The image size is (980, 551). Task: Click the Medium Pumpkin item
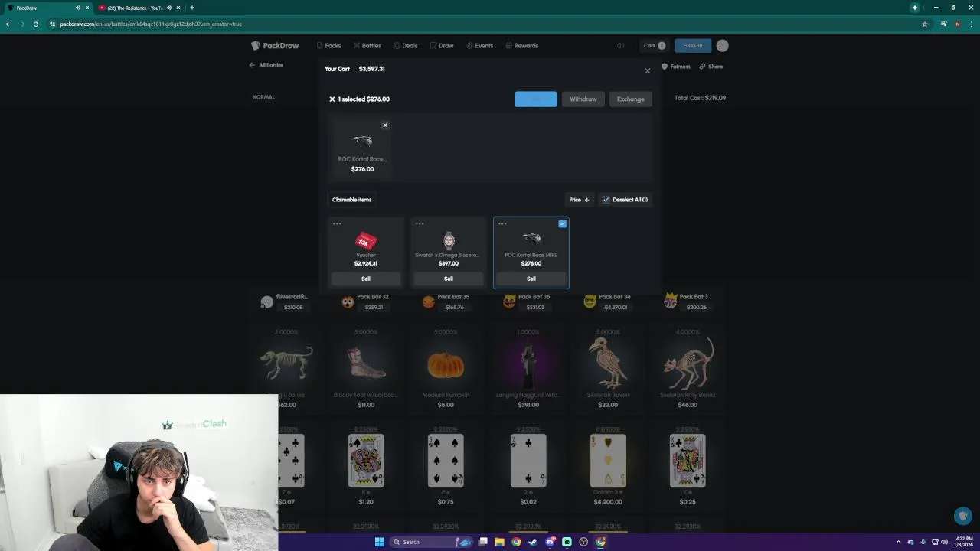(446, 371)
